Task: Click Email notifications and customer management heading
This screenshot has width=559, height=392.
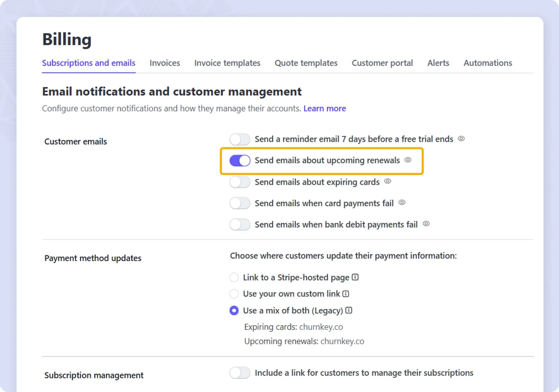Action: (172, 92)
